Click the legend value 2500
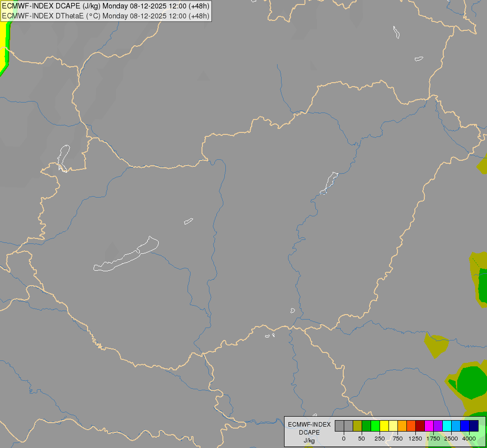The width and height of the screenshot is (487, 448). (x=451, y=439)
